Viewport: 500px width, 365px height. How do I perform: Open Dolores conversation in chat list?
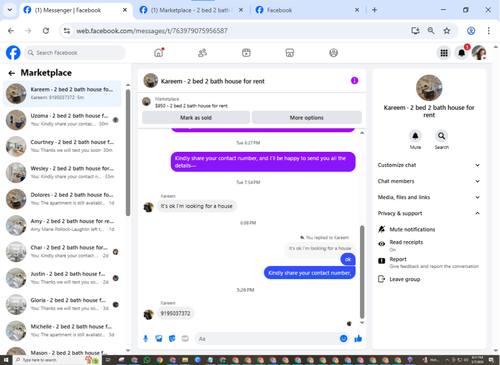pyautogui.click(x=63, y=199)
